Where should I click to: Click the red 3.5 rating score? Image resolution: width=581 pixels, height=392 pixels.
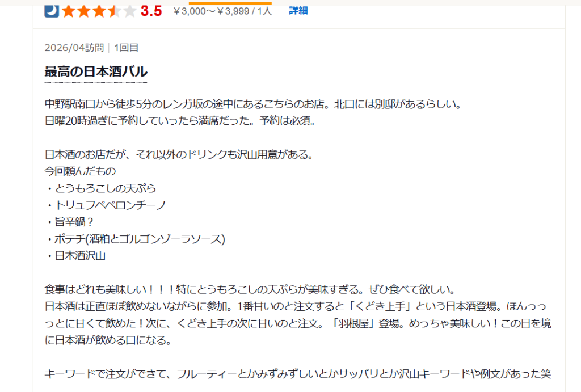pyautogui.click(x=151, y=11)
